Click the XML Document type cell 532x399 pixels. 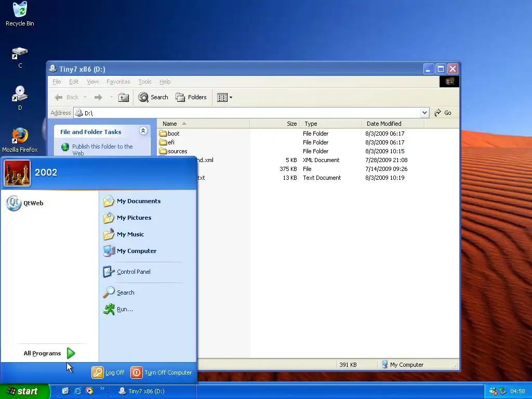[x=321, y=160]
